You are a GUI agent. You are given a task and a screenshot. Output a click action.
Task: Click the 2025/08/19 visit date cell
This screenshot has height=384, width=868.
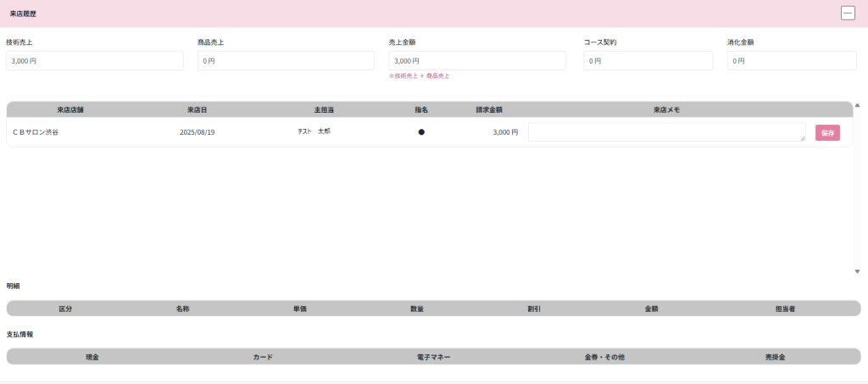click(198, 132)
